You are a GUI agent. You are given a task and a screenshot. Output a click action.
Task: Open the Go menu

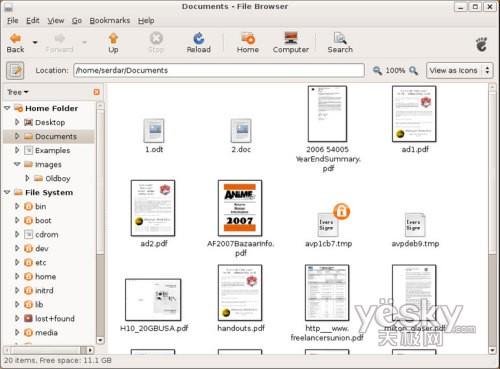click(x=77, y=21)
